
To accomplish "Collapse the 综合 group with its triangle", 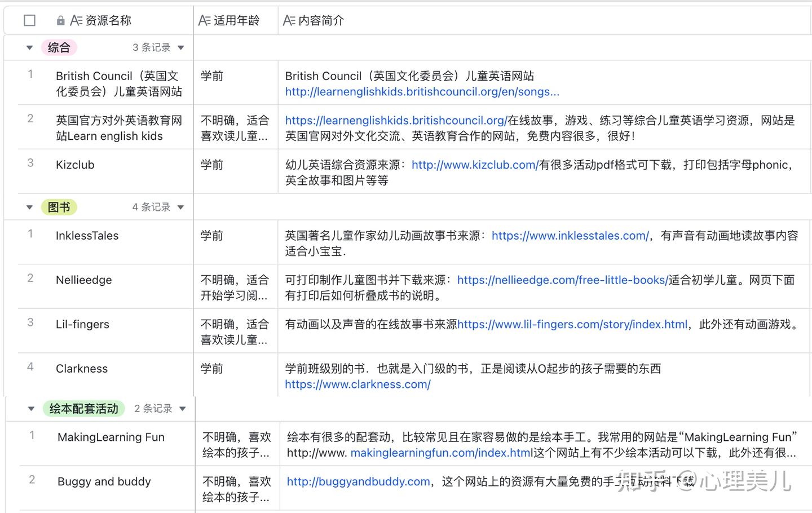I will pos(29,48).
